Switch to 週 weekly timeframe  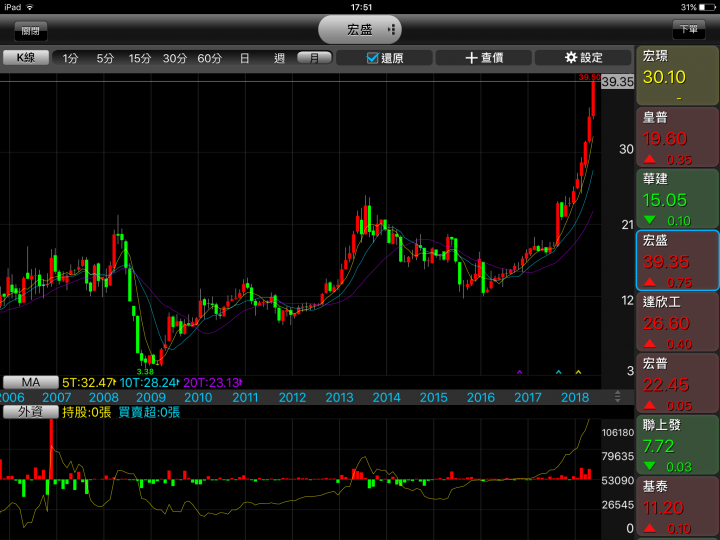pos(279,58)
